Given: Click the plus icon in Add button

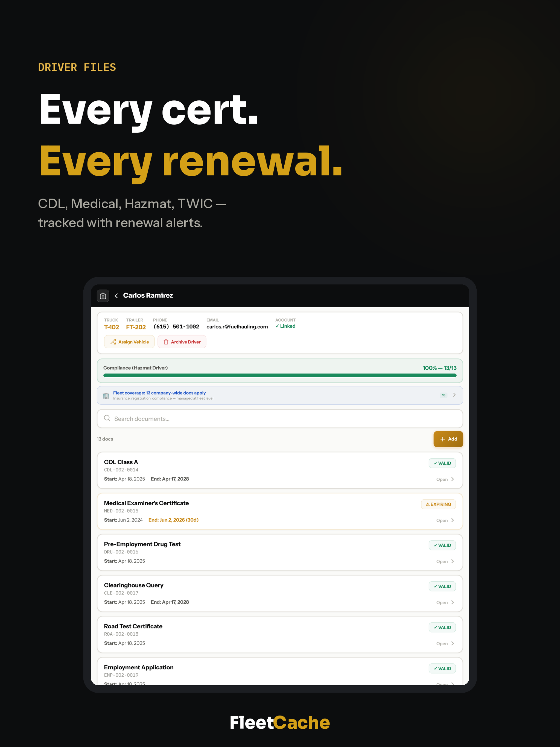Looking at the screenshot, I should tap(442, 439).
